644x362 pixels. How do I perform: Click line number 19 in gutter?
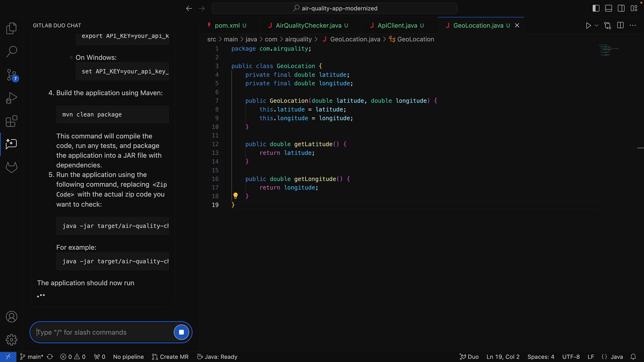pos(215,205)
